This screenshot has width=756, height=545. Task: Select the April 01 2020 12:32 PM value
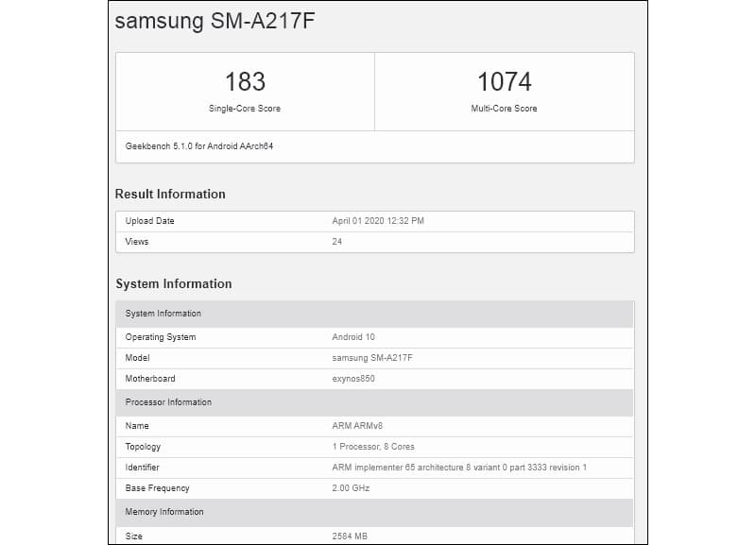(x=378, y=221)
